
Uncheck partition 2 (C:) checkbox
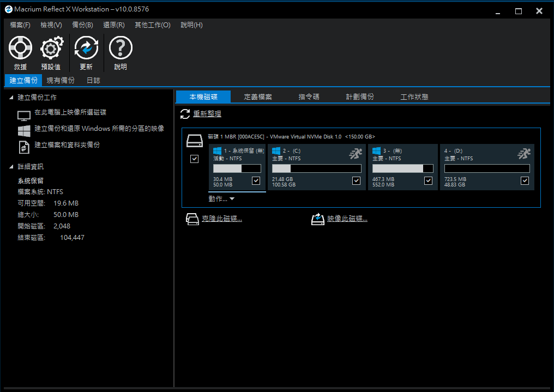point(357,181)
